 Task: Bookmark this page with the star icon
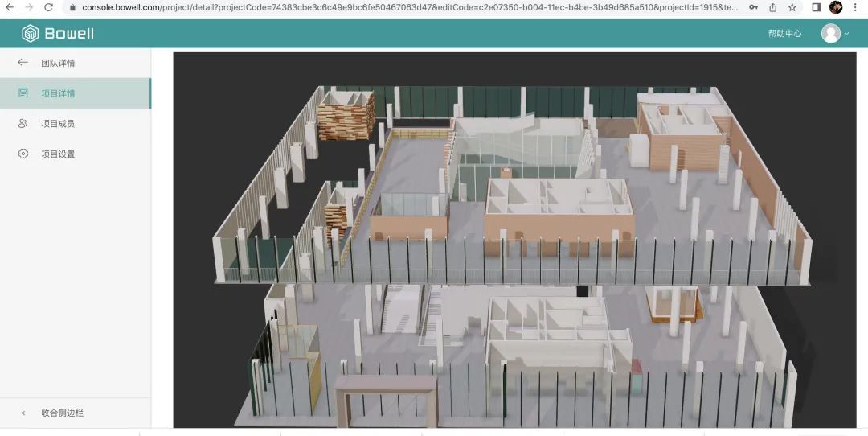tap(792, 7)
